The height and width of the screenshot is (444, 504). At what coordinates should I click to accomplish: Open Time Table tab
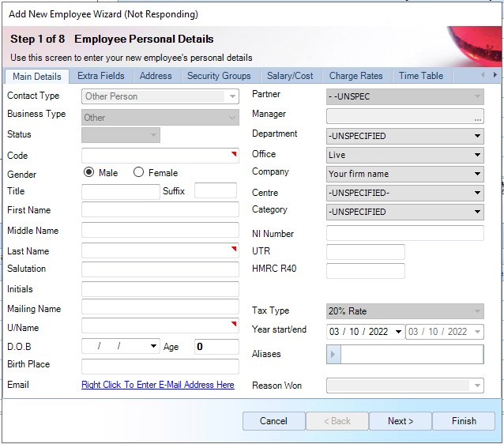click(x=421, y=76)
